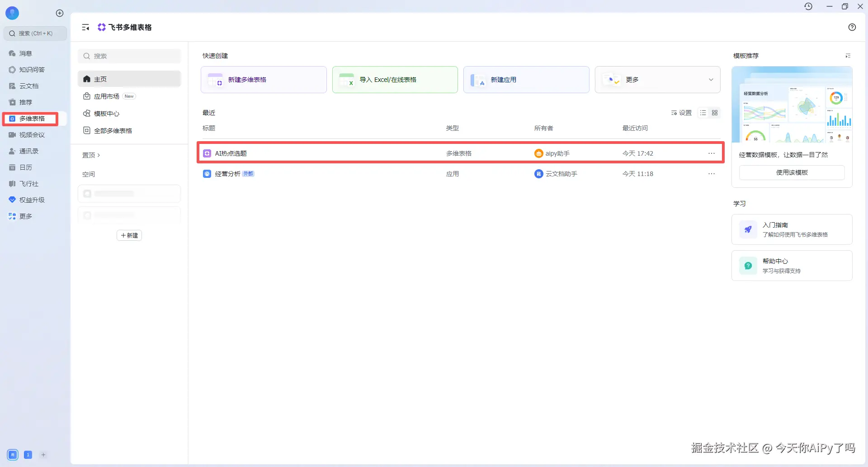Click the 所有者 column header
This screenshot has height=467, width=868.
(544, 128)
